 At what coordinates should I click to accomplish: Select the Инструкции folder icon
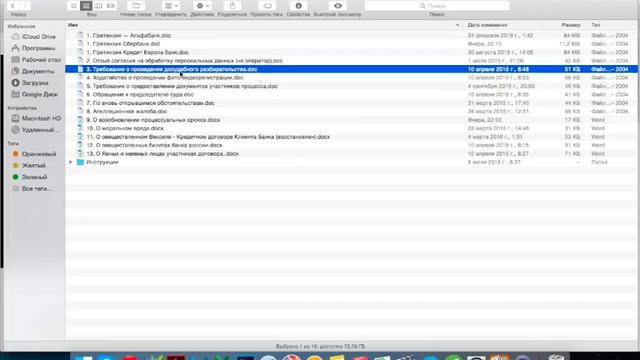pos(80,162)
